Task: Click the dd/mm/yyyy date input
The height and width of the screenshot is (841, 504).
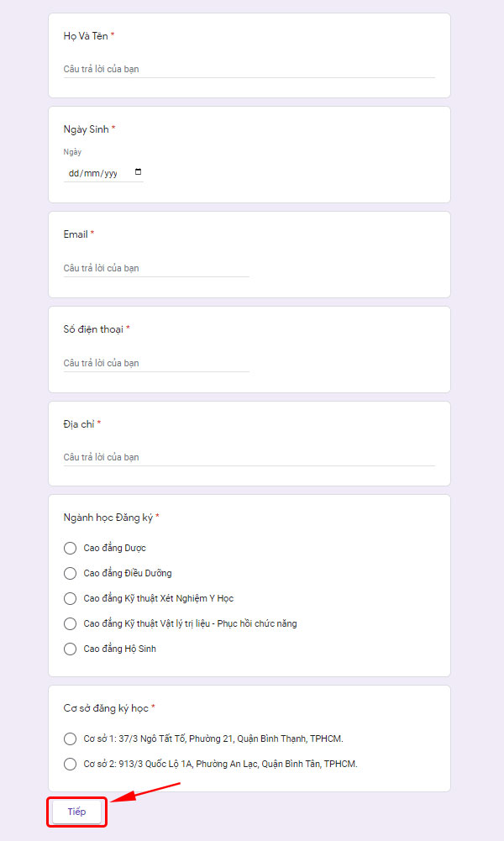Action: (92, 173)
